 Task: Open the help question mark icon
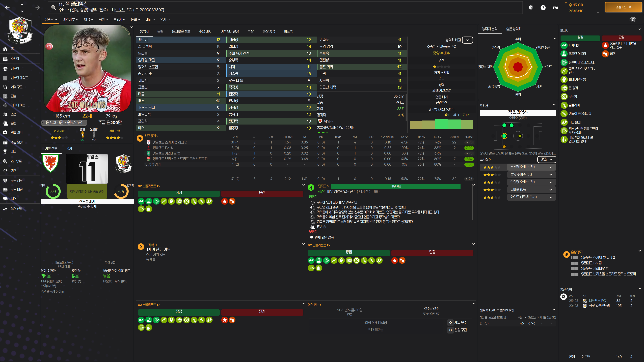pos(543,8)
